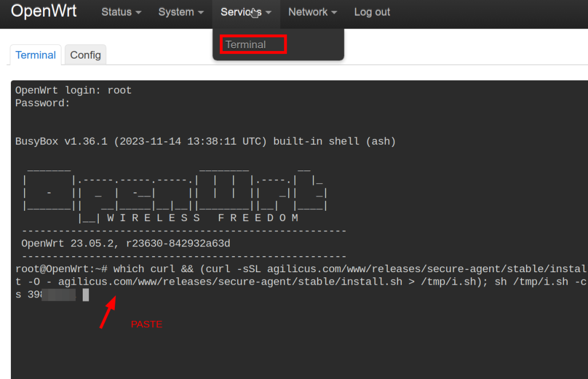Click the OpenWrt 23.05.2 version text
This screenshot has height=379, width=588.
click(125, 243)
